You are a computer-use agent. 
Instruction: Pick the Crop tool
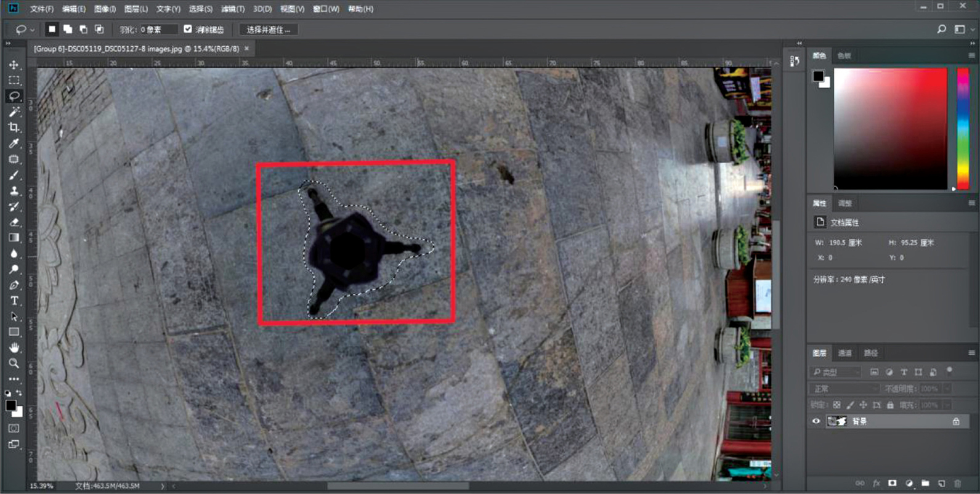pos(14,128)
